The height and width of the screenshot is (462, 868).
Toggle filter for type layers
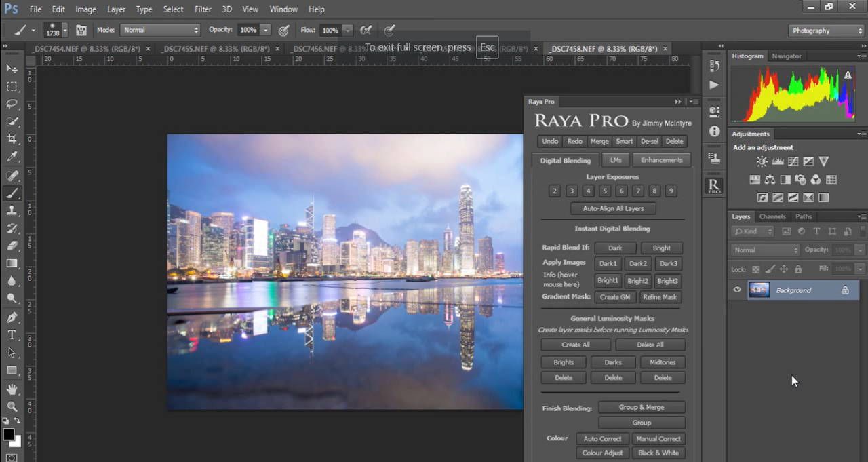coord(816,231)
